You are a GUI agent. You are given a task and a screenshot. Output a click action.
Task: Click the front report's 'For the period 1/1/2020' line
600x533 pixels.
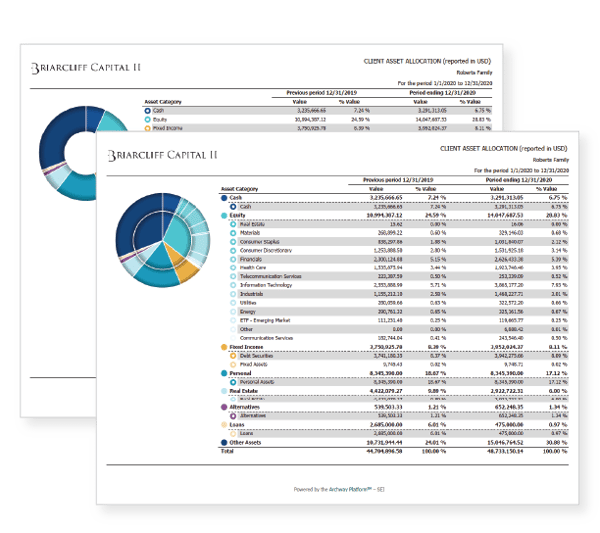coord(521,171)
